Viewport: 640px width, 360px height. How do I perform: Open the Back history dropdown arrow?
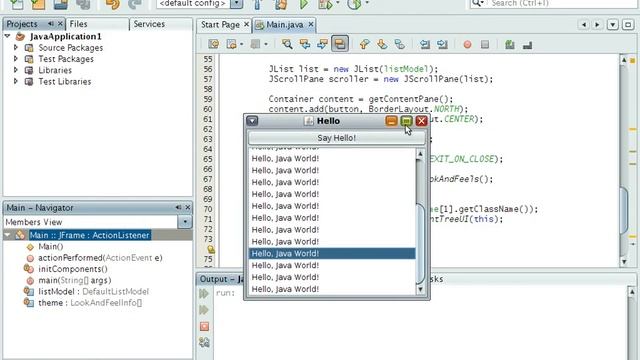click(x=241, y=44)
